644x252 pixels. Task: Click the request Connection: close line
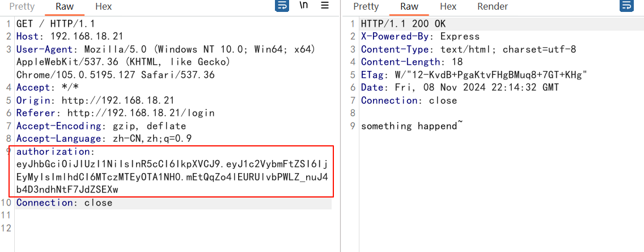coord(64,203)
